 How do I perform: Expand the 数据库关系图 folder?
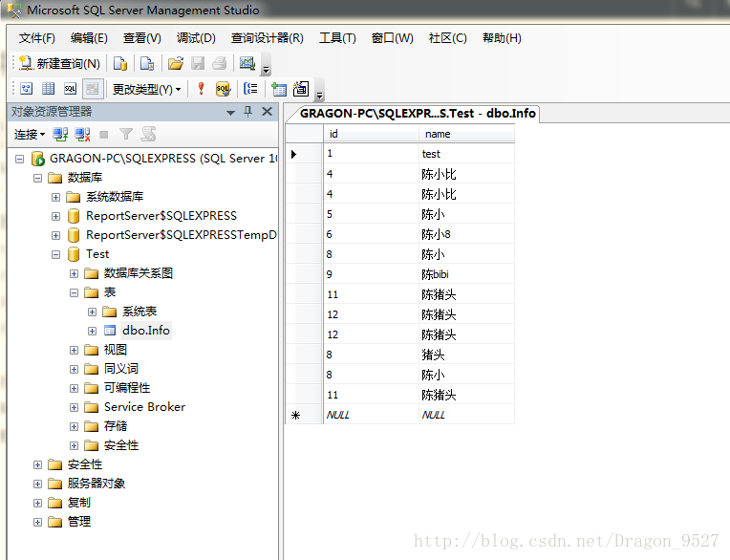[x=74, y=273]
